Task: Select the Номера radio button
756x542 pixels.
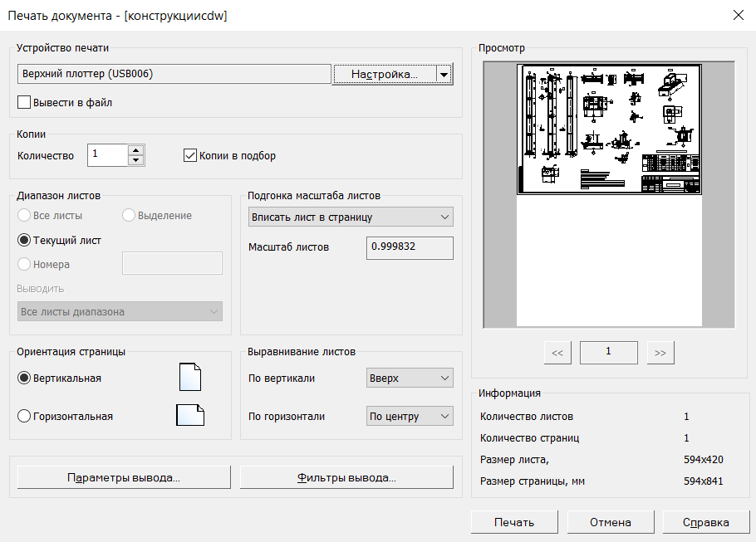Action: pyautogui.click(x=24, y=264)
